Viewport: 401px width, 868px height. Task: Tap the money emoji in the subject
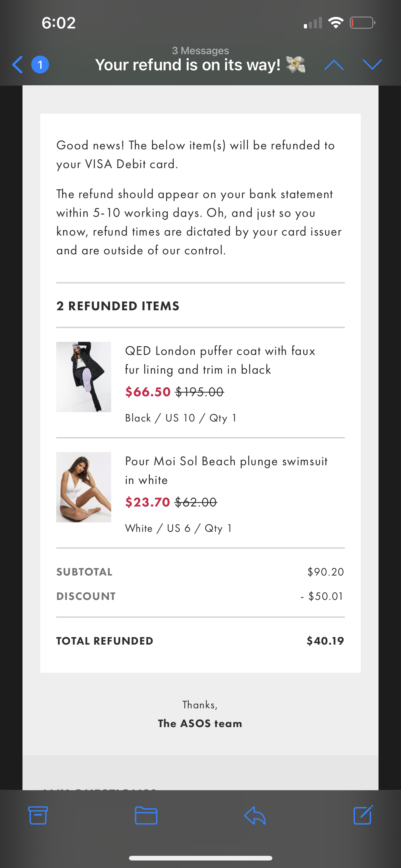(296, 64)
